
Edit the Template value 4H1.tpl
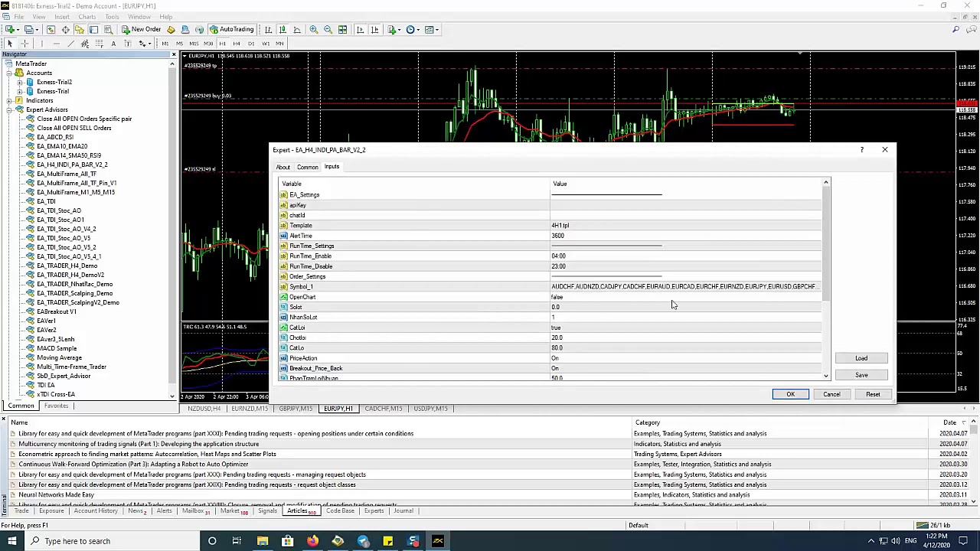pyautogui.click(x=685, y=225)
